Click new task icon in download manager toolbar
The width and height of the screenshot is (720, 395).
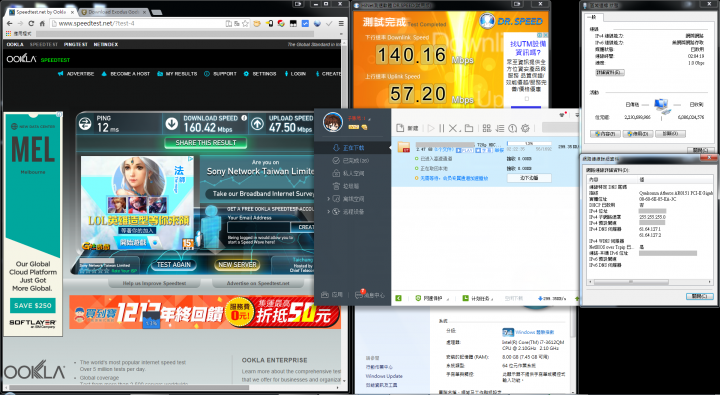click(x=407, y=128)
